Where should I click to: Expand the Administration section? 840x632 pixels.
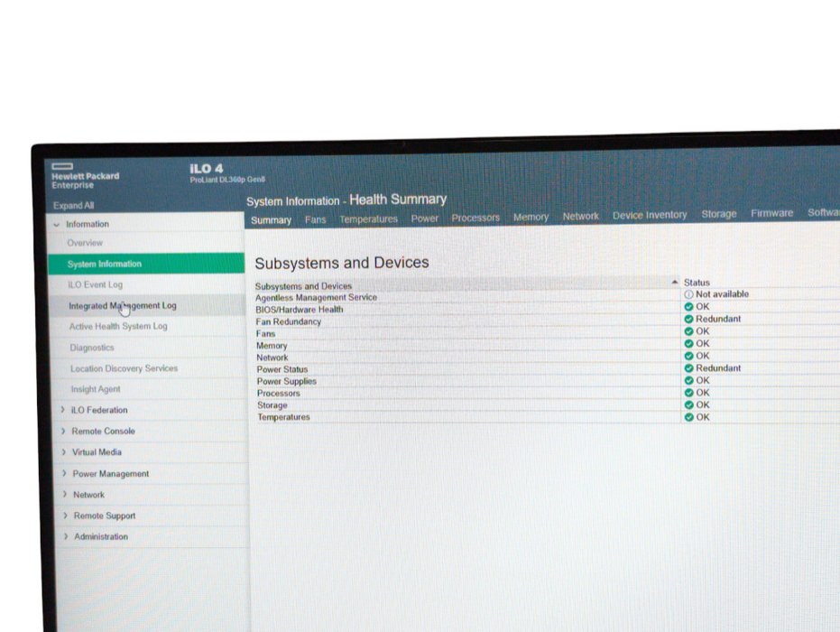[66, 536]
